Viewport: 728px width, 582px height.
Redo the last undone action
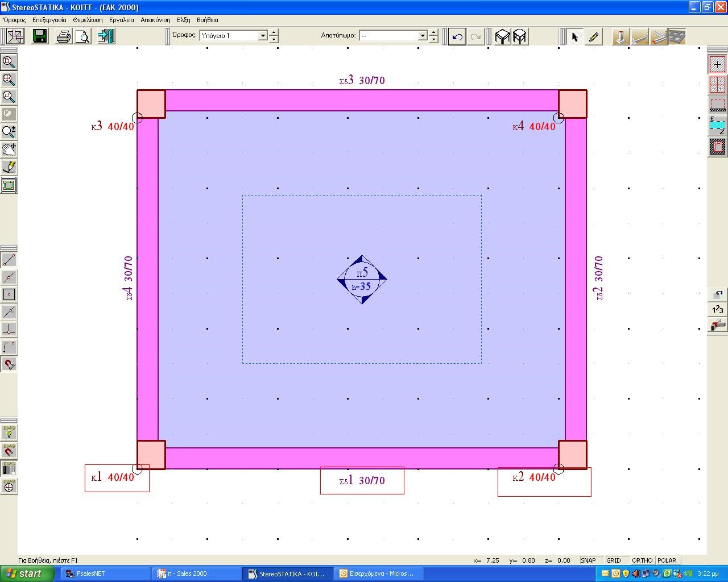475,37
